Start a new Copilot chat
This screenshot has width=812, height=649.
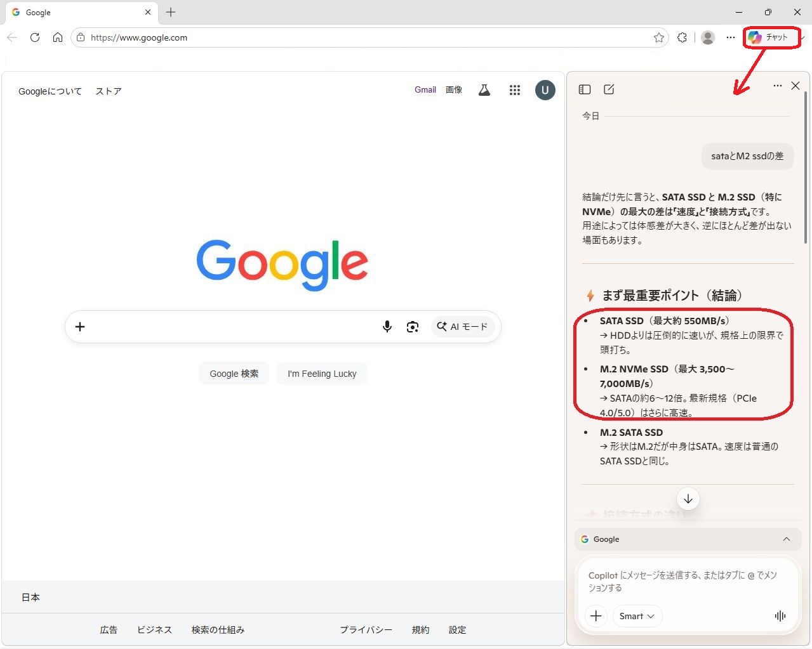609,89
